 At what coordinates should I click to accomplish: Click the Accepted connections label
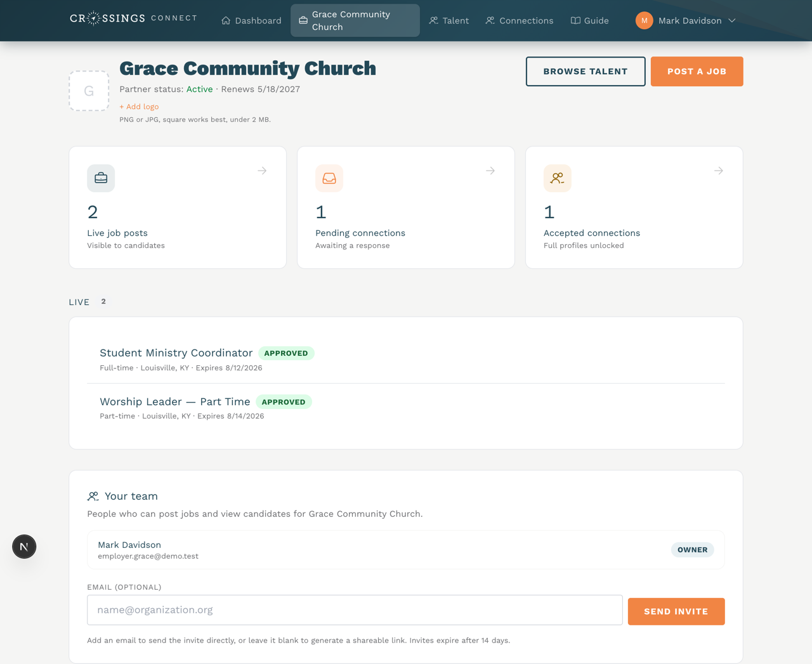click(x=592, y=233)
